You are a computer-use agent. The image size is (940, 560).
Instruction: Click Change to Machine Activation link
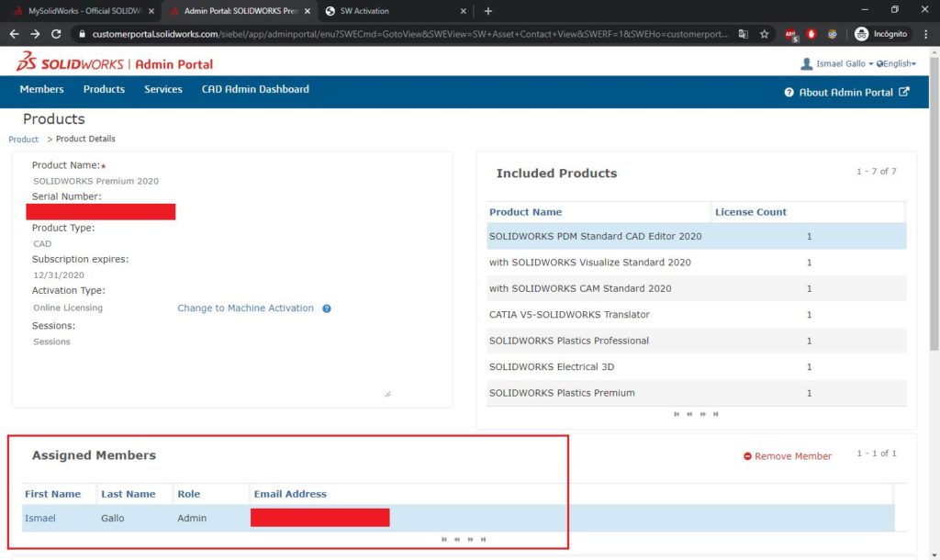pyautogui.click(x=245, y=308)
